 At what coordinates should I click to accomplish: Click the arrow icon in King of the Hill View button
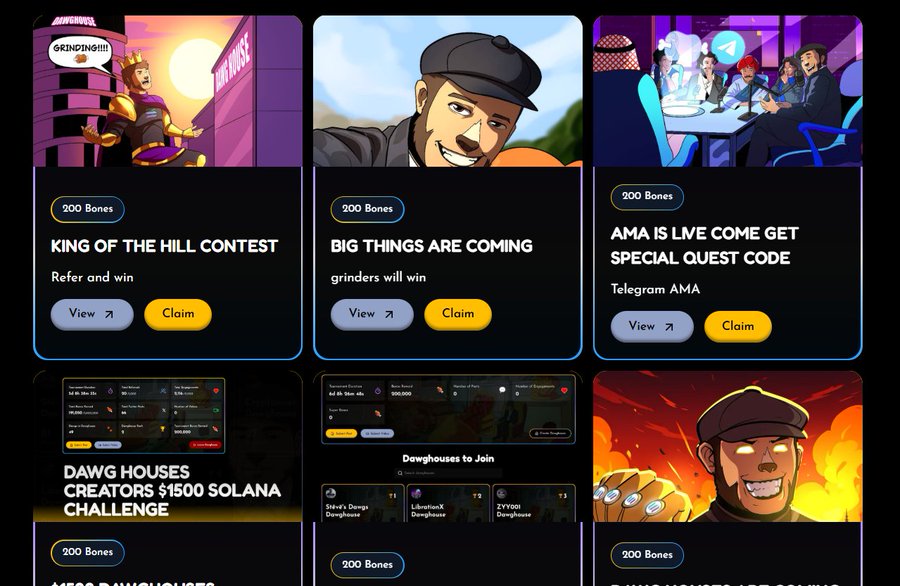(109, 314)
